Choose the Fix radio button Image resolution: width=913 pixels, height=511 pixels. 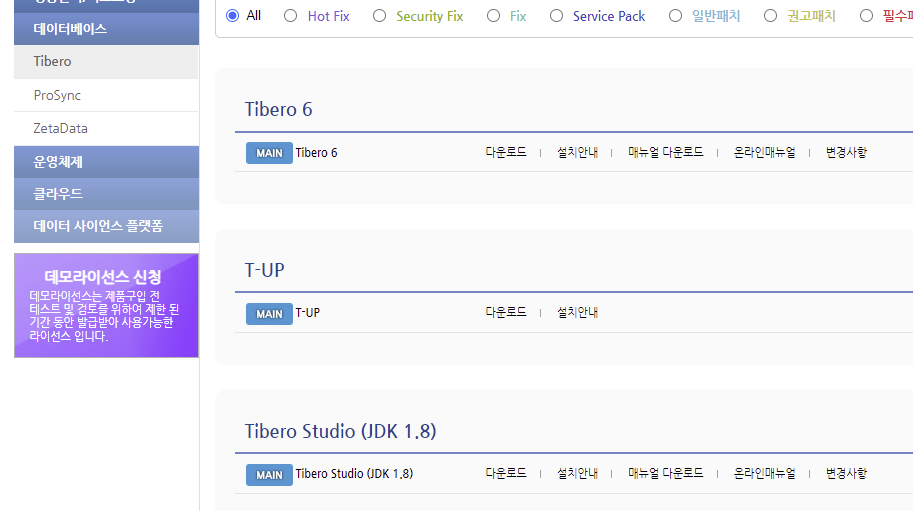coord(493,16)
